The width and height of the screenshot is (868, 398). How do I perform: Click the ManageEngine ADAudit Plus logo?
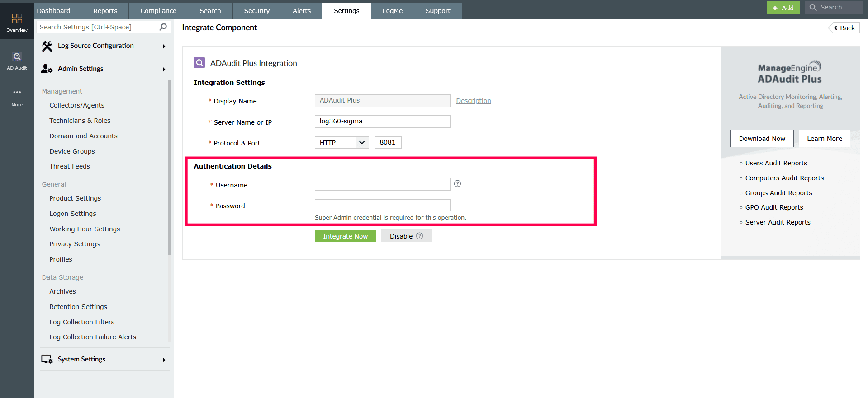click(790, 72)
